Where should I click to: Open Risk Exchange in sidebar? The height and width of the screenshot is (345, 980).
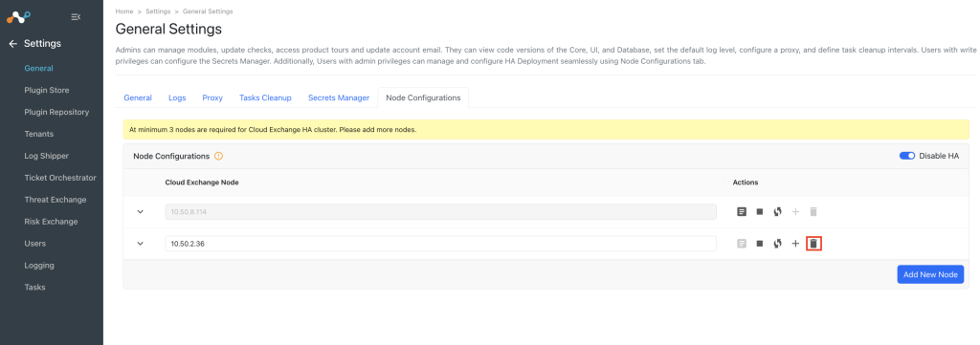coord(51,222)
